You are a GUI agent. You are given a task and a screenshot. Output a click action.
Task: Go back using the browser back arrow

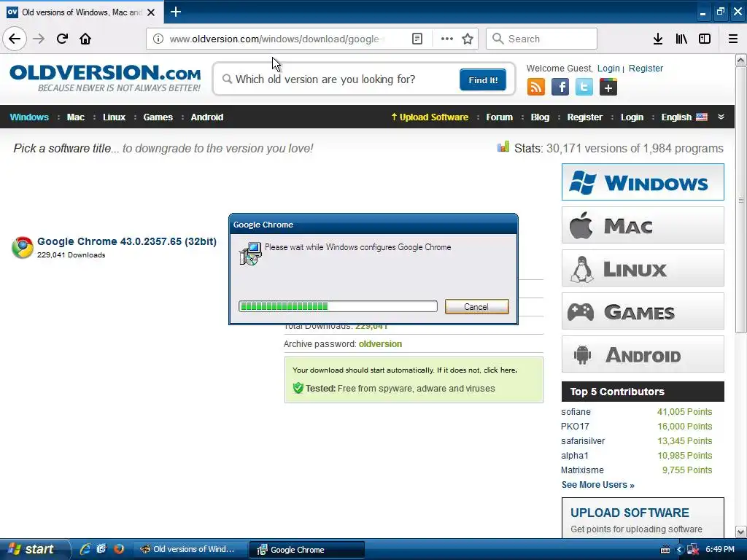click(x=15, y=39)
